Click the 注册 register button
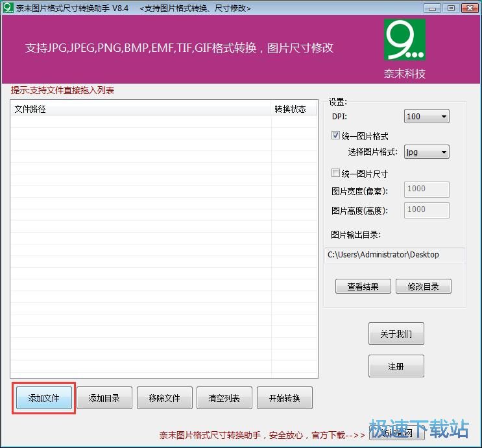Viewport: 482px width, 448px height. [396, 366]
